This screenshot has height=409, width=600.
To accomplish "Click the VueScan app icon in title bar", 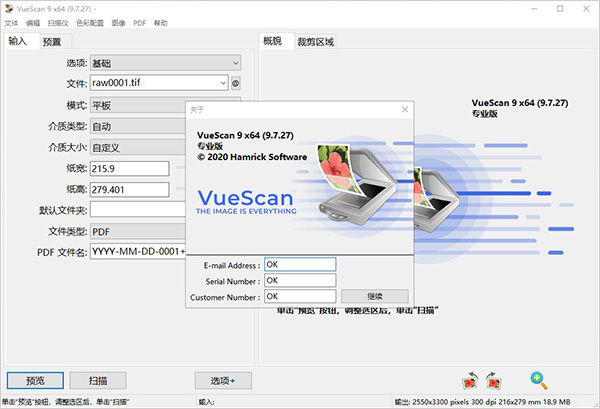I will point(9,8).
